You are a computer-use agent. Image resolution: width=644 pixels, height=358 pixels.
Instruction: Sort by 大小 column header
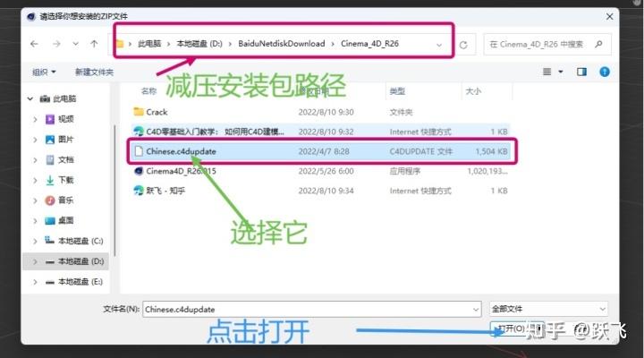(473, 91)
